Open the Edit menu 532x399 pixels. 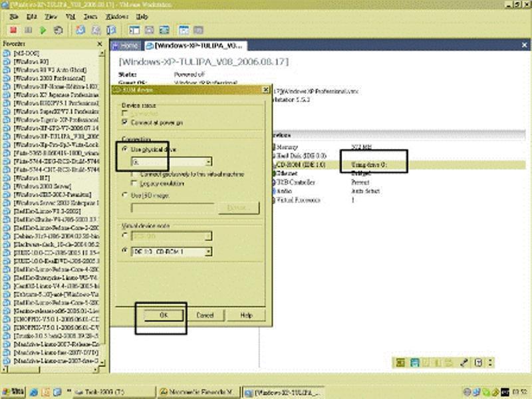pyautogui.click(x=31, y=17)
